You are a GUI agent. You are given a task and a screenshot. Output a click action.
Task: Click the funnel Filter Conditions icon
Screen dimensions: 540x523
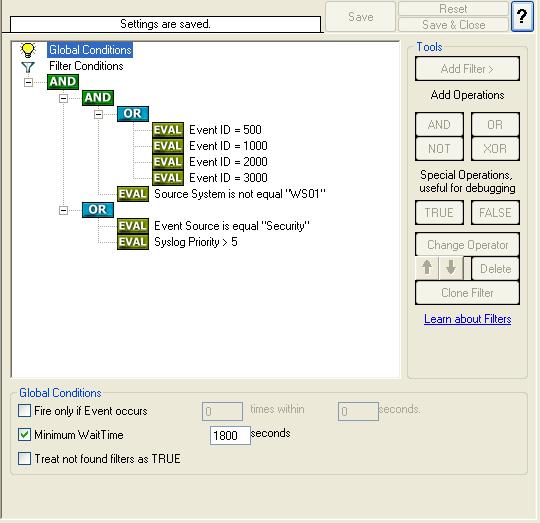[28, 67]
